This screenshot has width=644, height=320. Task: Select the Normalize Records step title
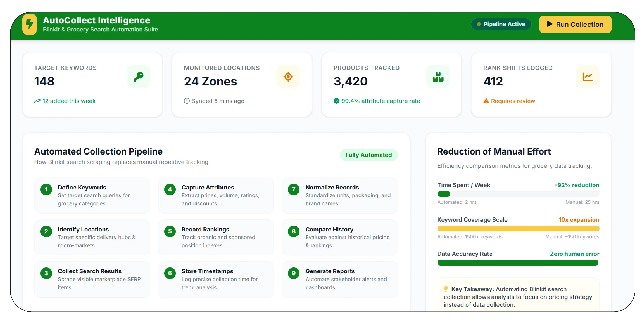(332, 187)
